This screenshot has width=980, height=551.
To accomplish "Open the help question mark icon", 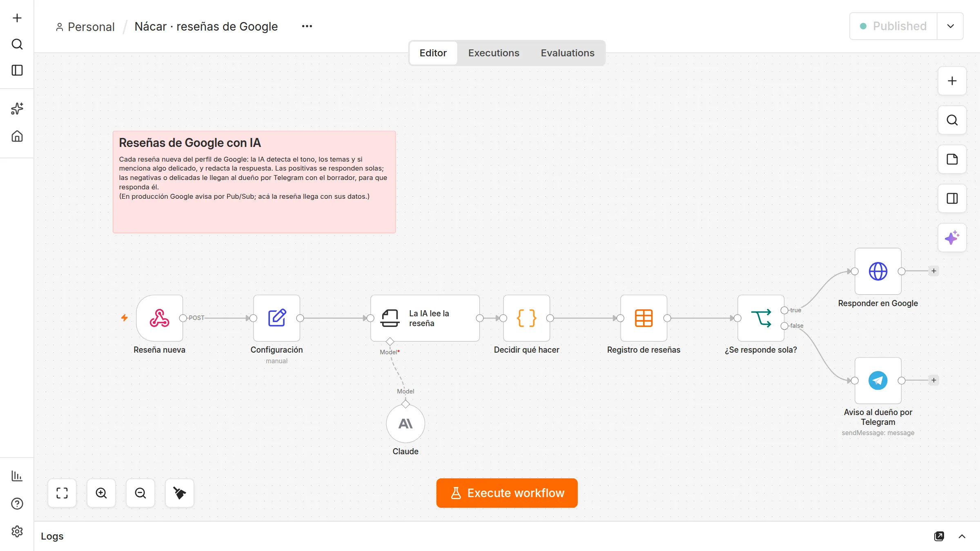I will pos(17,504).
